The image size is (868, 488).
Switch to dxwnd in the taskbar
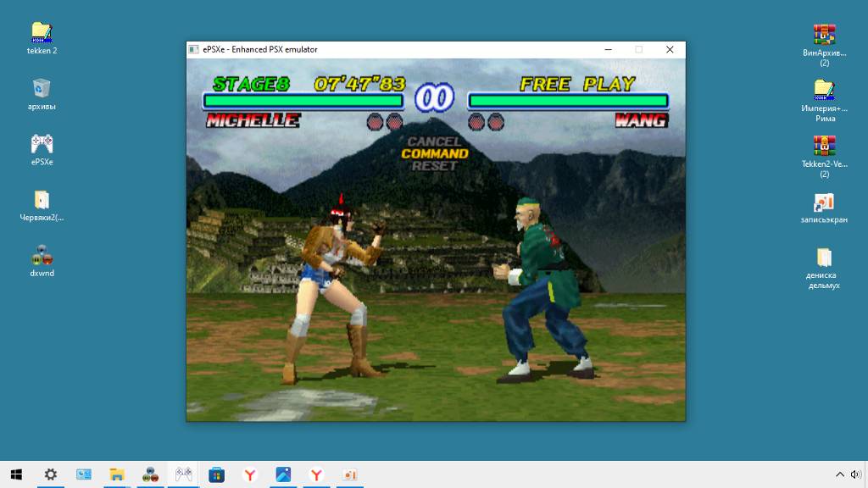[x=150, y=474]
